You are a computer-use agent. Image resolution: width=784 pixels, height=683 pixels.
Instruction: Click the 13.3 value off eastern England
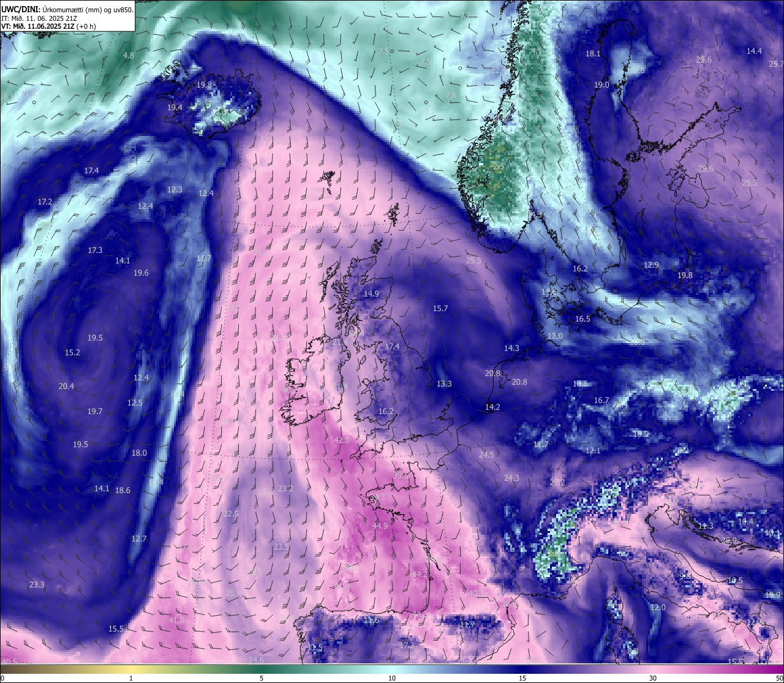[x=444, y=384]
